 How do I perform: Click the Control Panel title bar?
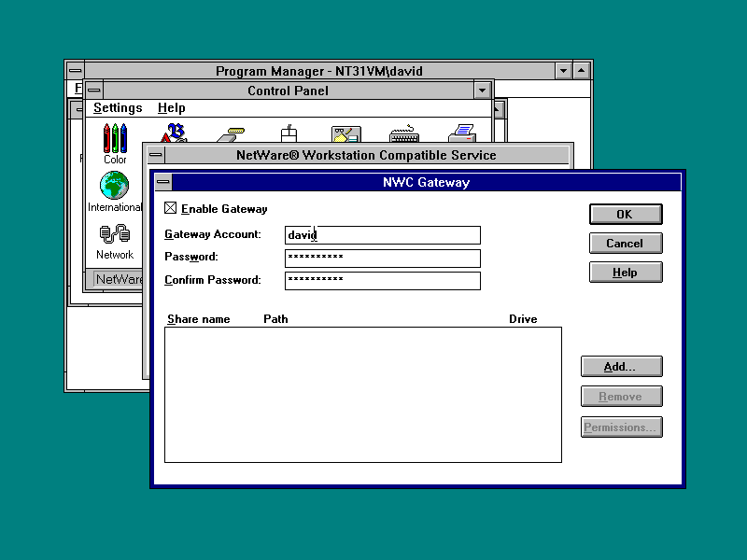(x=288, y=91)
